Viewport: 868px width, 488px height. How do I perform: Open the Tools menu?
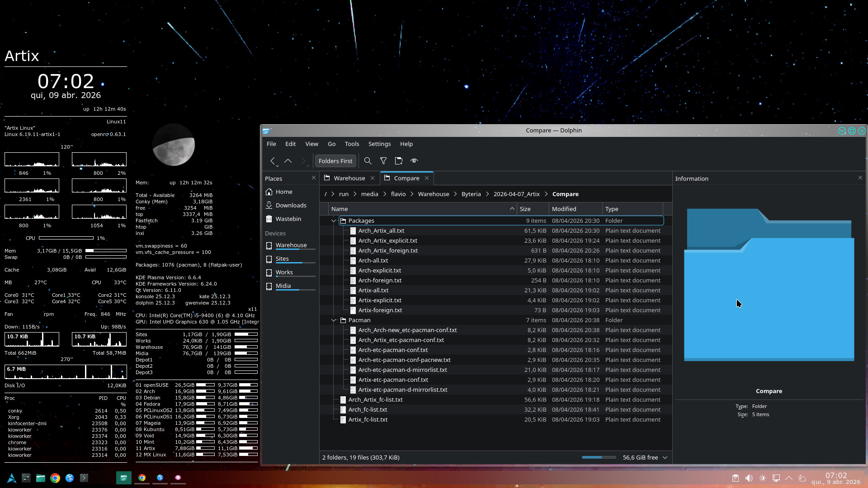click(x=352, y=144)
